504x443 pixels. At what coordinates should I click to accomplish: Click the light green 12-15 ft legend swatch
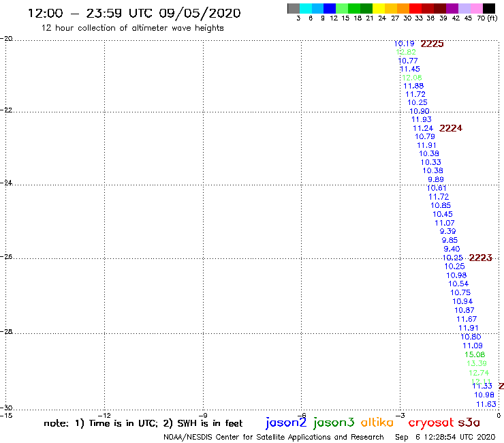coord(342,8)
